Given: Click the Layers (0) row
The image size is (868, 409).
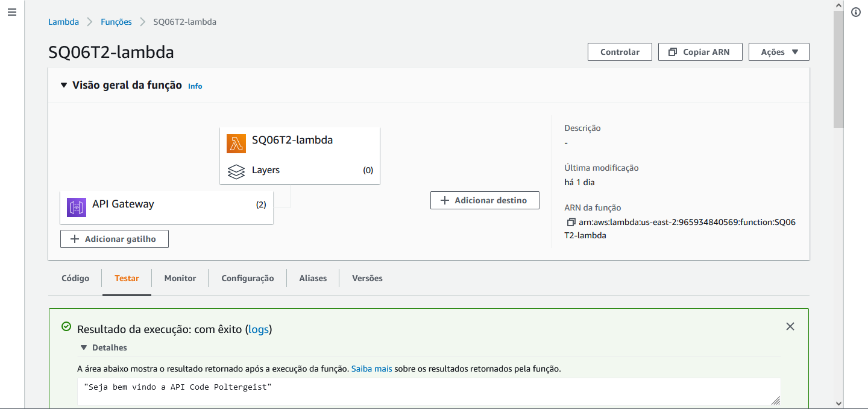Looking at the screenshot, I should (x=300, y=170).
